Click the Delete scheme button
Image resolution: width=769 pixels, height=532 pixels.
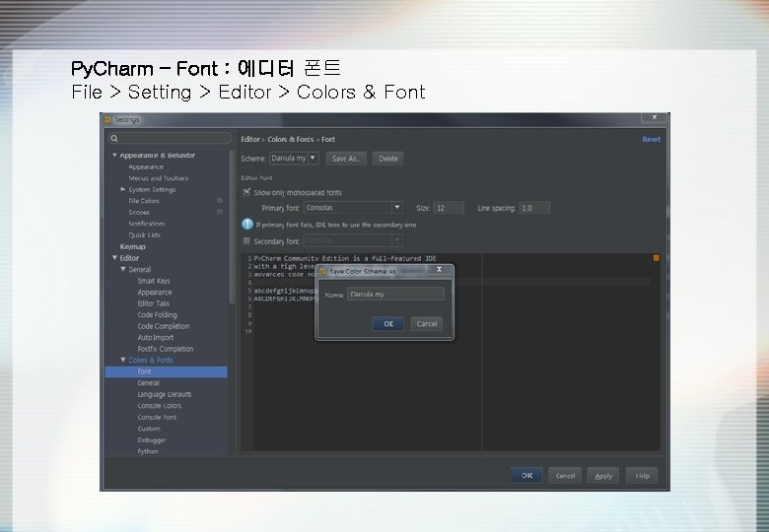387,159
